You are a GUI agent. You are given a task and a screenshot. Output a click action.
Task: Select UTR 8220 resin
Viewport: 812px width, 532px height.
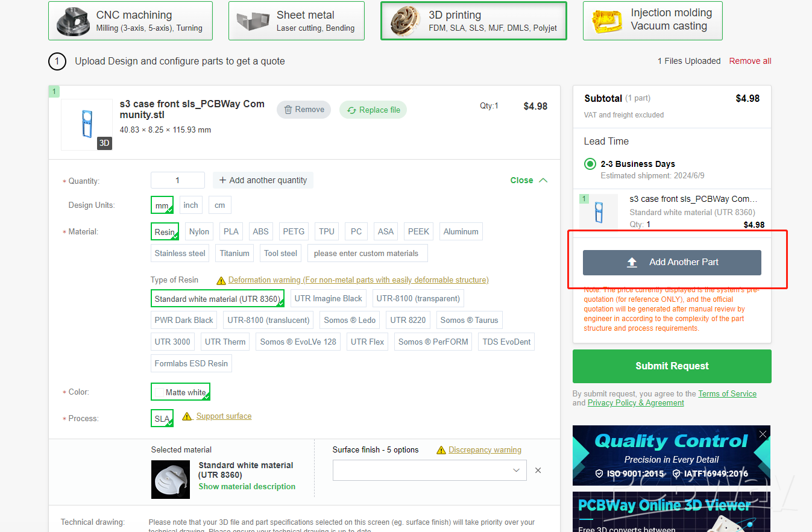[x=408, y=320]
